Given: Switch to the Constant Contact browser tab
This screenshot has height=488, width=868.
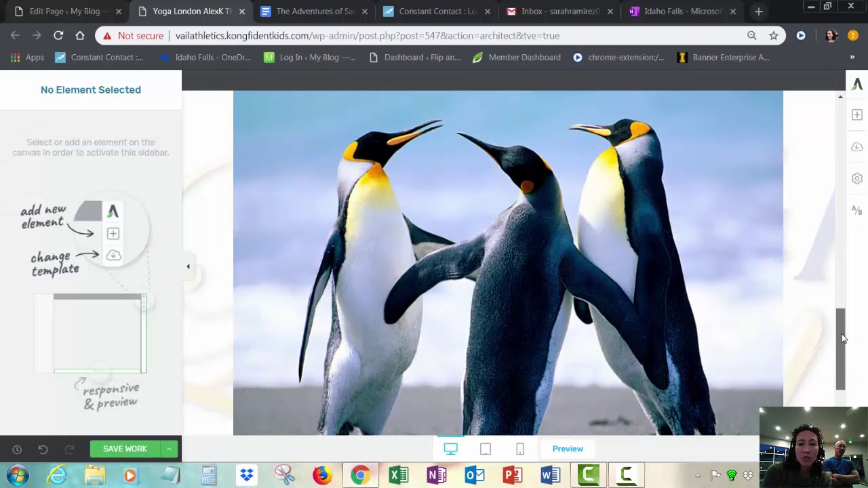Looking at the screenshot, I should [x=437, y=12].
